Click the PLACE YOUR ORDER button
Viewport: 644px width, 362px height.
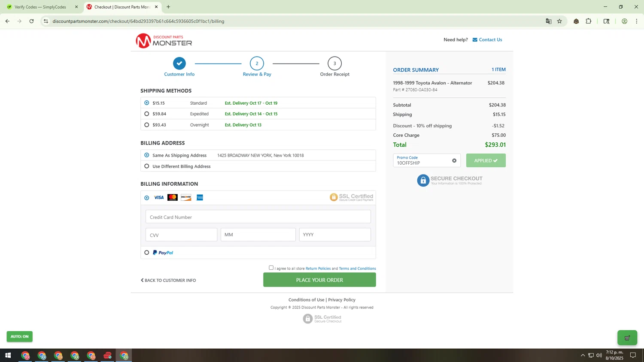click(319, 280)
